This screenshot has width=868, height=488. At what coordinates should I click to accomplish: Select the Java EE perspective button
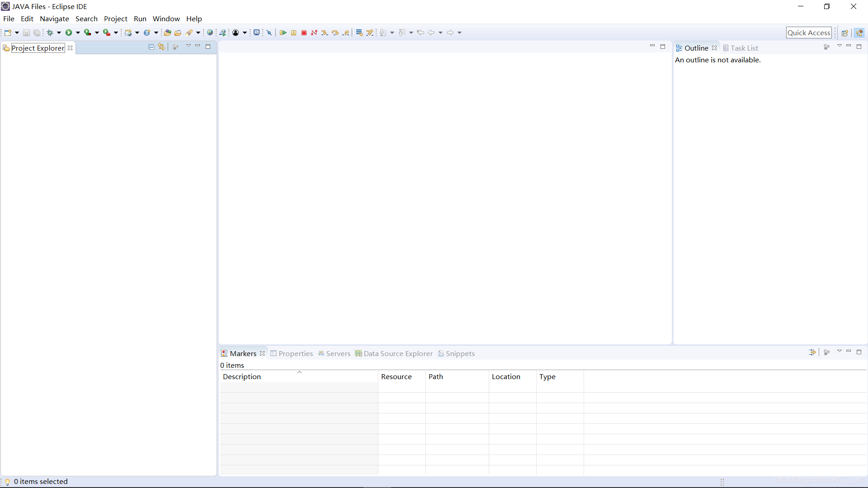coord(859,33)
